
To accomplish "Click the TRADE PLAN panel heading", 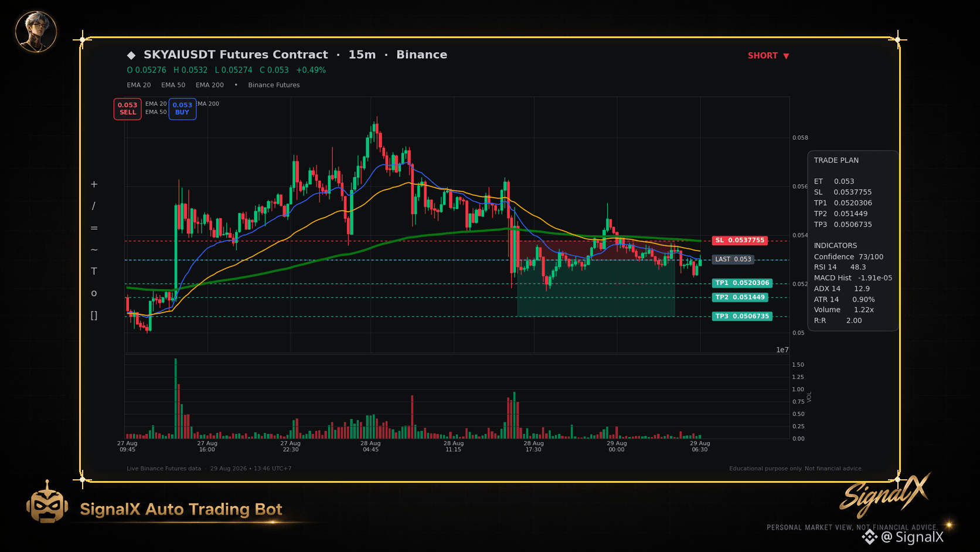I will 836,160.
